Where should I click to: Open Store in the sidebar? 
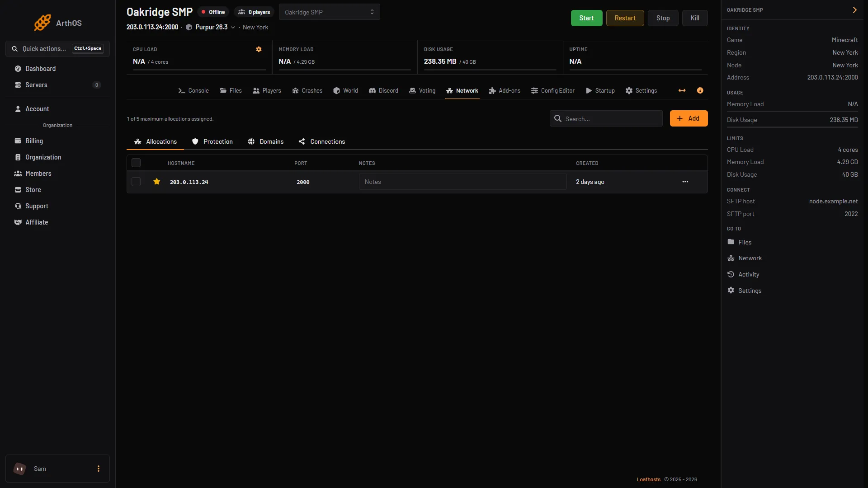coord(57,190)
